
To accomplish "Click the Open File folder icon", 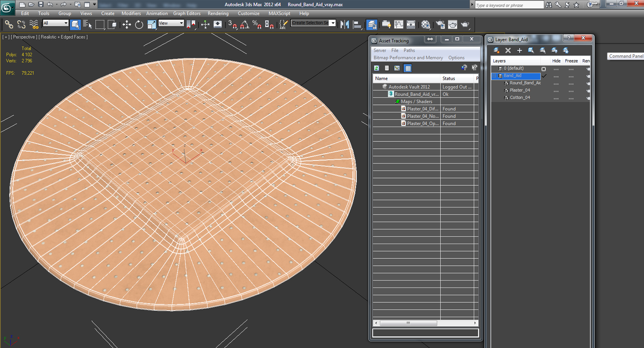I will 31,4.
